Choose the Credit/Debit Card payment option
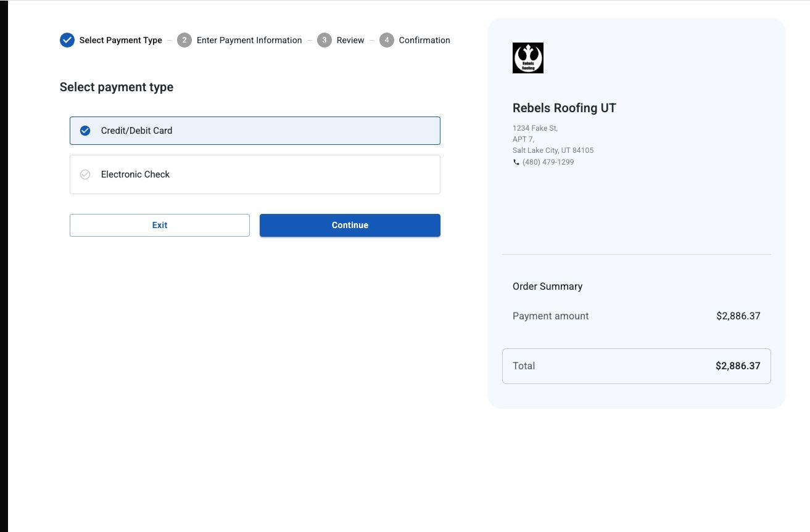 tap(255, 131)
